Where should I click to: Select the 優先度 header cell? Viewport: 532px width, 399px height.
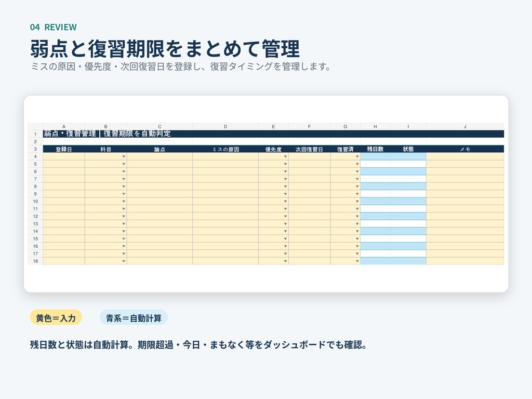click(x=273, y=149)
